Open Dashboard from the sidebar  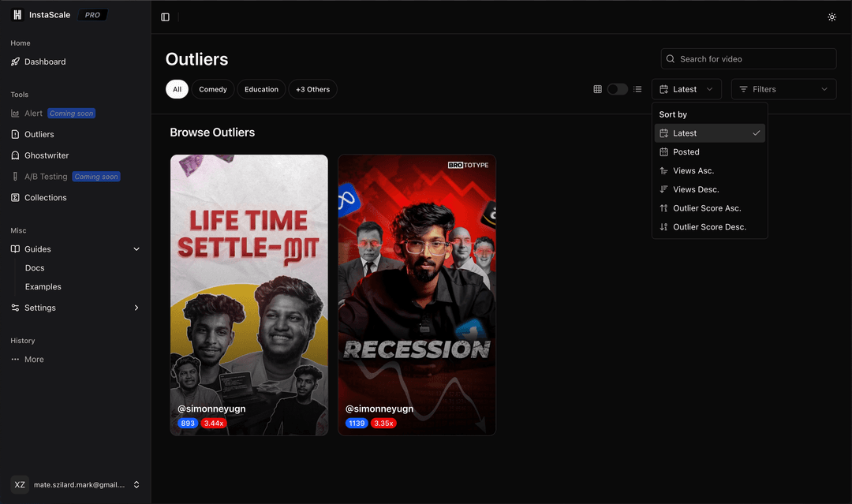[x=45, y=62]
